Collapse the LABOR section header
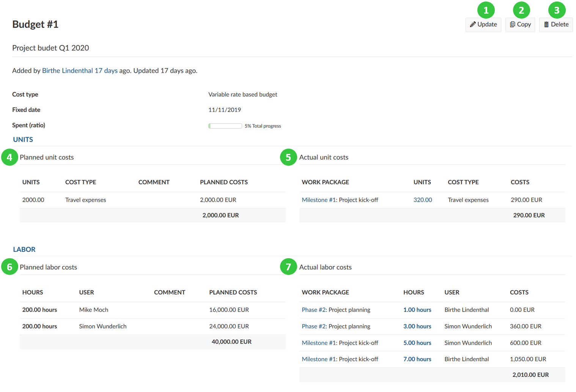Viewport: 576px width, 392px height. click(24, 249)
